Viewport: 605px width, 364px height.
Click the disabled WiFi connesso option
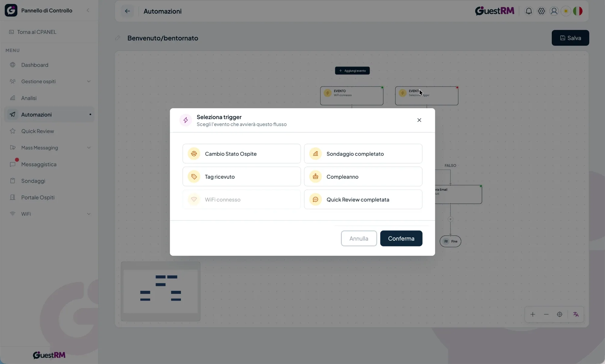click(x=241, y=200)
